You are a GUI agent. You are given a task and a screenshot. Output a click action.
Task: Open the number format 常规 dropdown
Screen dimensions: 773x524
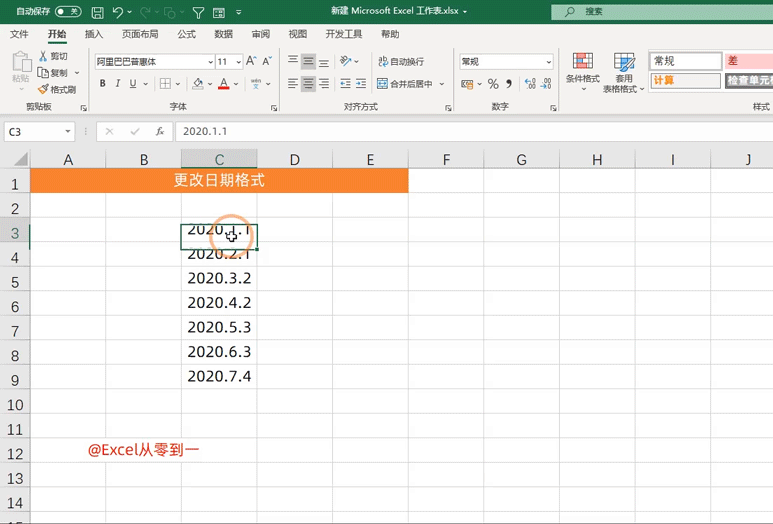(549, 62)
